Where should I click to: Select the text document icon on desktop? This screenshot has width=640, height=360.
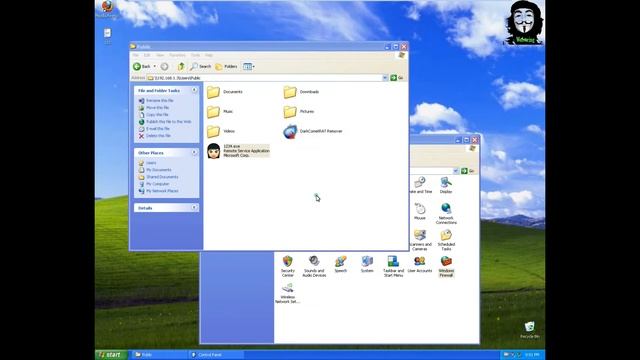click(x=107, y=36)
